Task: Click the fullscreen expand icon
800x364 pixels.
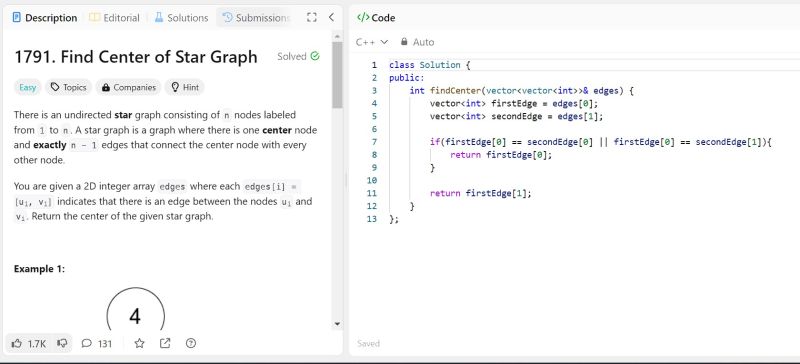Action: (x=312, y=17)
